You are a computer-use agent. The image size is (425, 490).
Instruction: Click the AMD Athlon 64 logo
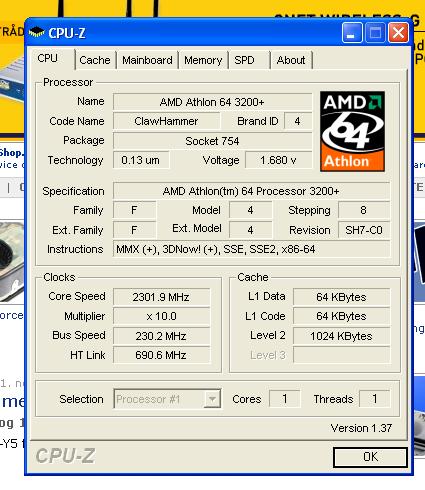352,131
